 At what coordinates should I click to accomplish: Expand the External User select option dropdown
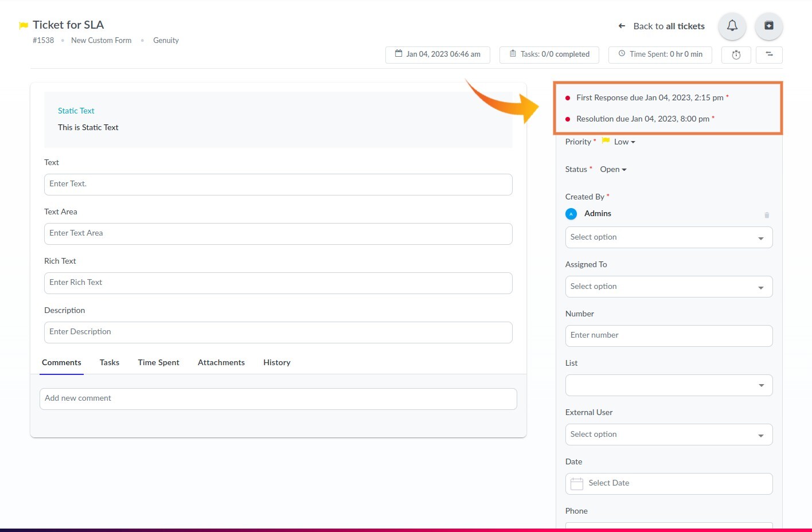tap(669, 435)
